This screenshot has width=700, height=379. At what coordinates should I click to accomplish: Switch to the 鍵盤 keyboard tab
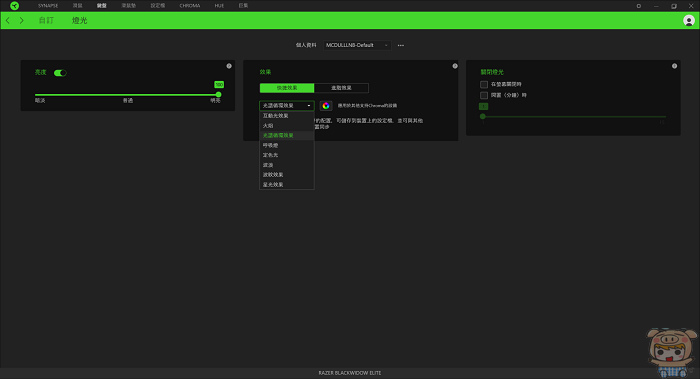[102, 6]
